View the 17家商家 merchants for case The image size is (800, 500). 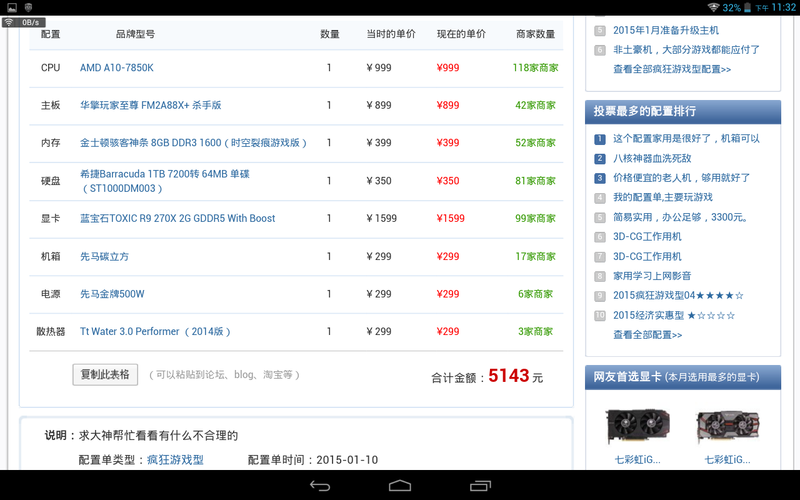[535, 256]
